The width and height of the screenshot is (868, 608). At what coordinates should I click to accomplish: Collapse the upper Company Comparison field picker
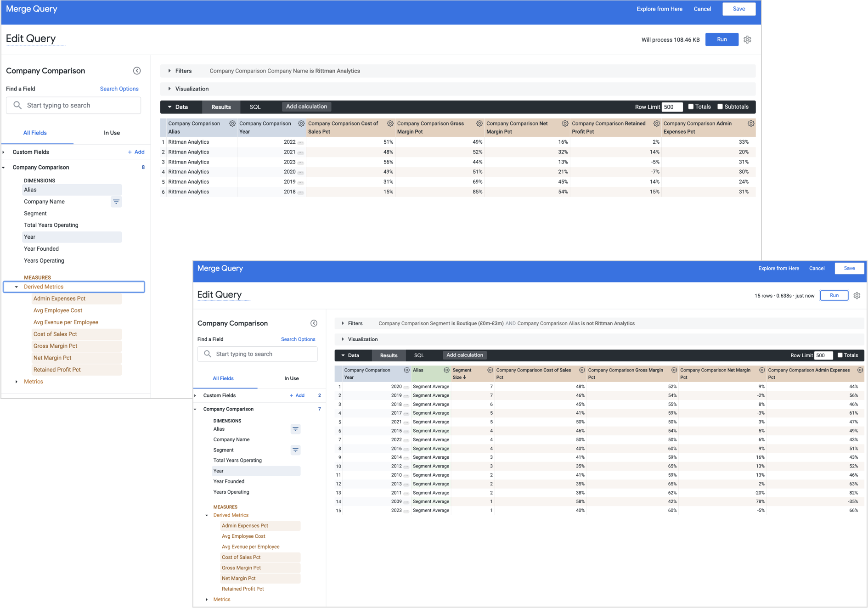click(137, 71)
